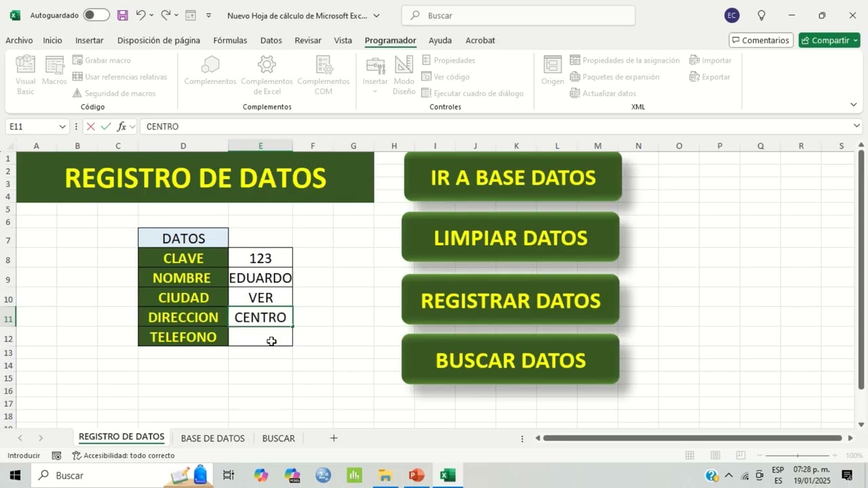Open the taskbar File Explorer

385,475
